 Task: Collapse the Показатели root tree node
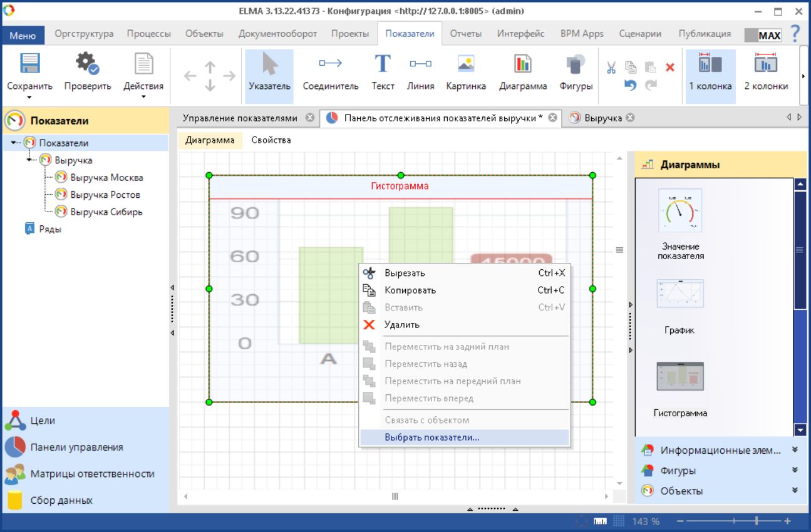click(14, 143)
